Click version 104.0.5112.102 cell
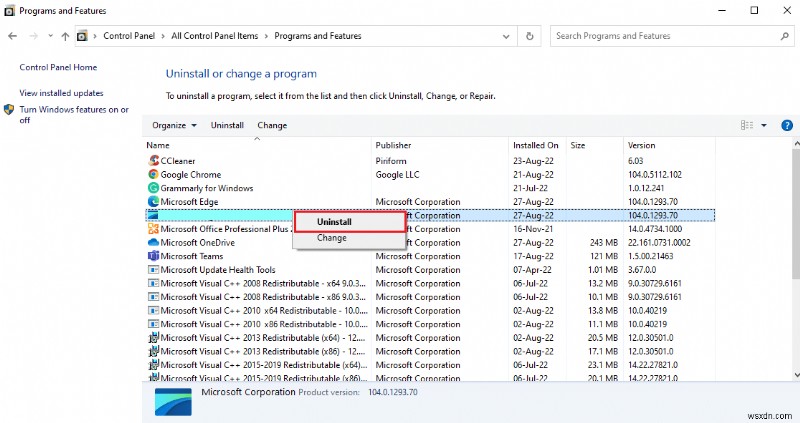The width and height of the screenshot is (800, 423). [x=655, y=175]
